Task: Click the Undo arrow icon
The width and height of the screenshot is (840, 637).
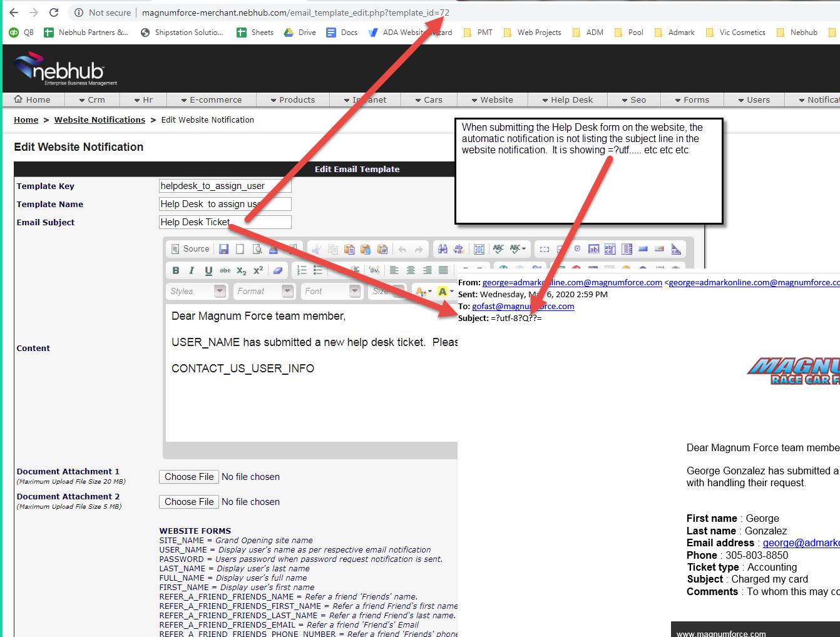Action: pos(402,249)
